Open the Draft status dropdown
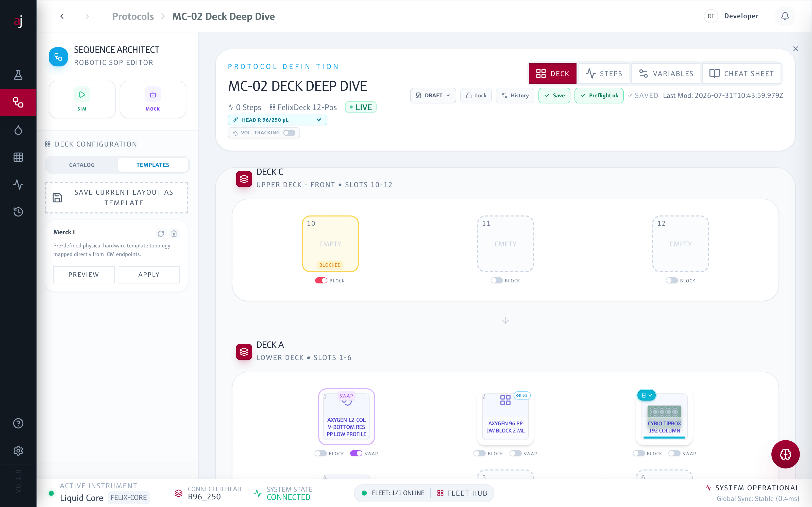812x507 pixels. [x=433, y=96]
